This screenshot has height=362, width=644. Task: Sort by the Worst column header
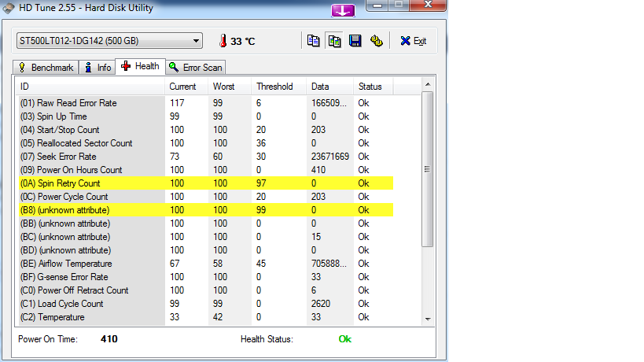point(230,87)
